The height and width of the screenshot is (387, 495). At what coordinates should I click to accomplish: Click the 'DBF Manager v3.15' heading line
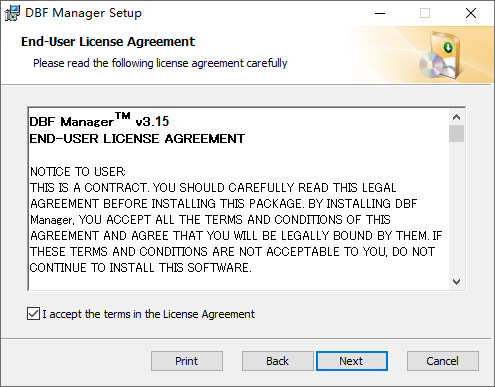99,121
